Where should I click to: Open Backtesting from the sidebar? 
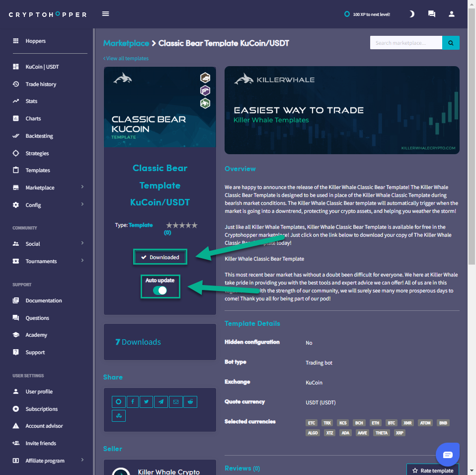(39, 136)
